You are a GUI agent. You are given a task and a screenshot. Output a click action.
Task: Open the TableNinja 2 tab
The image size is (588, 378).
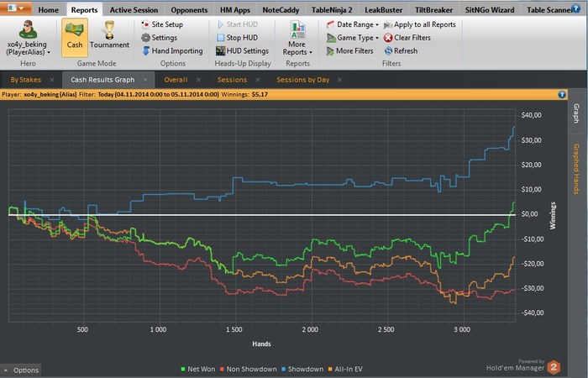(x=332, y=10)
